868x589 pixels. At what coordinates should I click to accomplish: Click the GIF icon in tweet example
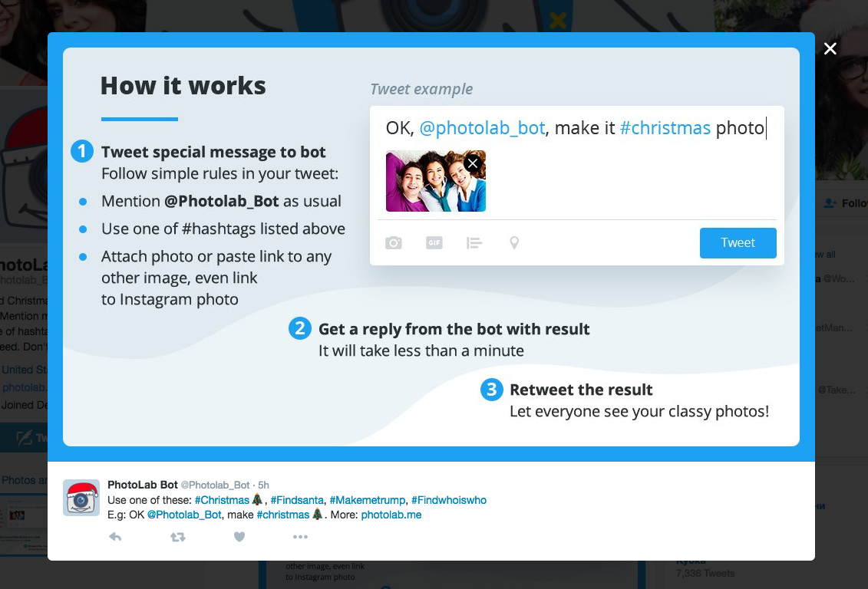point(434,242)
